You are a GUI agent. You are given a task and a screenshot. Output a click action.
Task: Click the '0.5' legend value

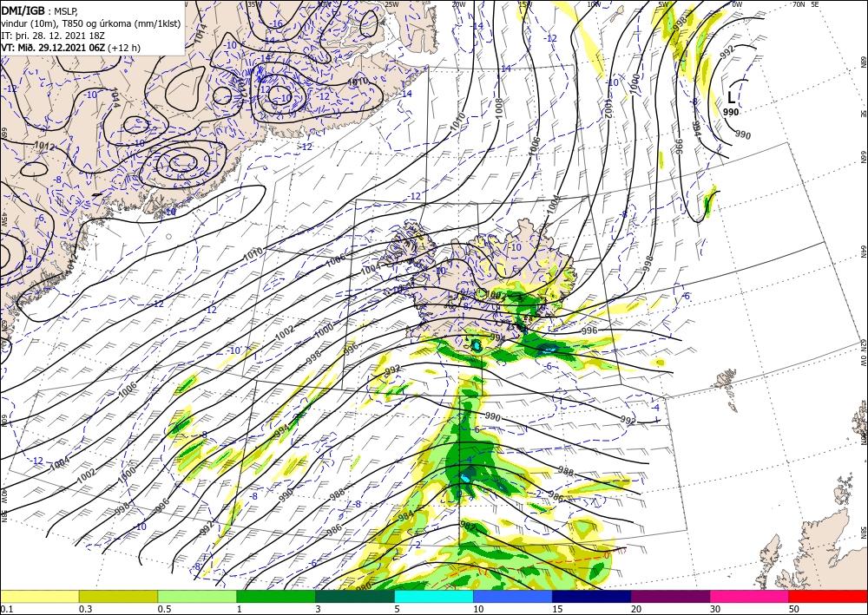click(x=163, y=609)
